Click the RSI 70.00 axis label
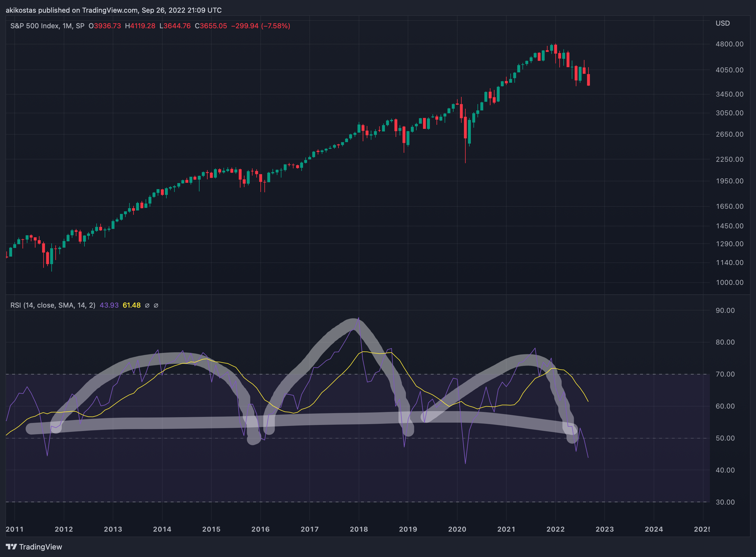The image size is (756, 557). point(725,374)
